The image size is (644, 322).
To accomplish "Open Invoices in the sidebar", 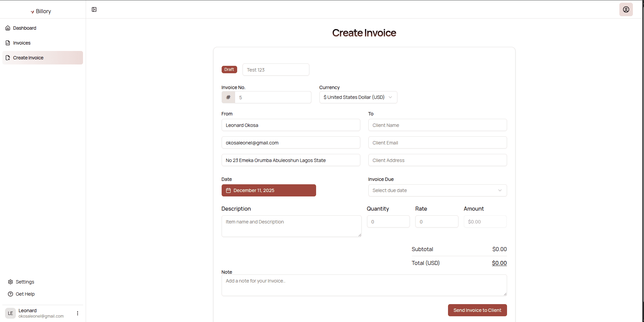I will 22,43.
